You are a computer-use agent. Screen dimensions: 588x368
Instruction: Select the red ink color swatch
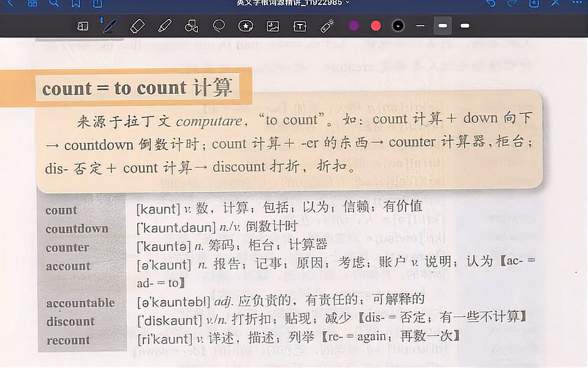pos(375,26)
